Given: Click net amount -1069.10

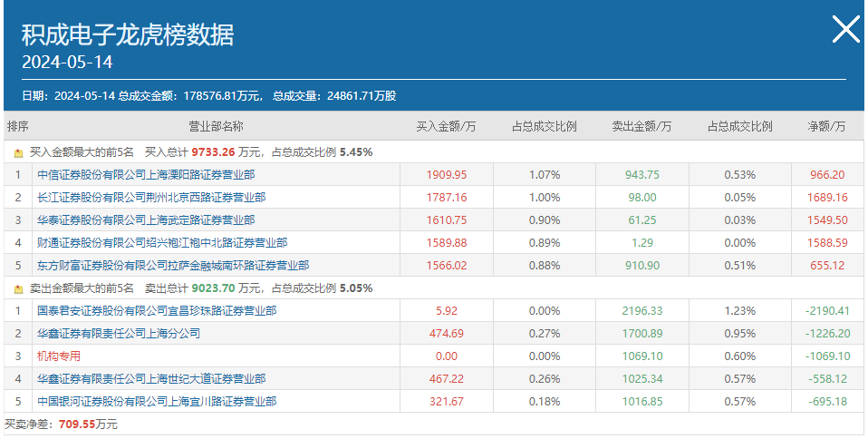Looking at the screenshot, I should pos(827,356).
